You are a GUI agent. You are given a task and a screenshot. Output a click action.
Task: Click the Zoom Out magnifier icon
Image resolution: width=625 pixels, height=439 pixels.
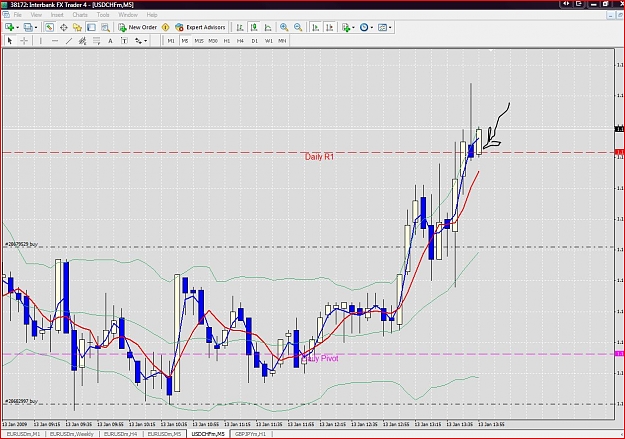coord(298,27)
